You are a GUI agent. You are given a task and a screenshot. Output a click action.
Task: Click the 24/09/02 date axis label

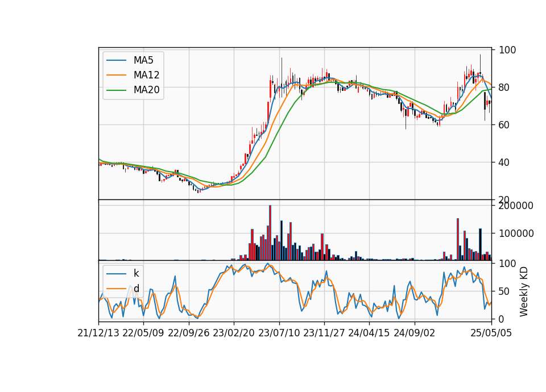[415, 333]
